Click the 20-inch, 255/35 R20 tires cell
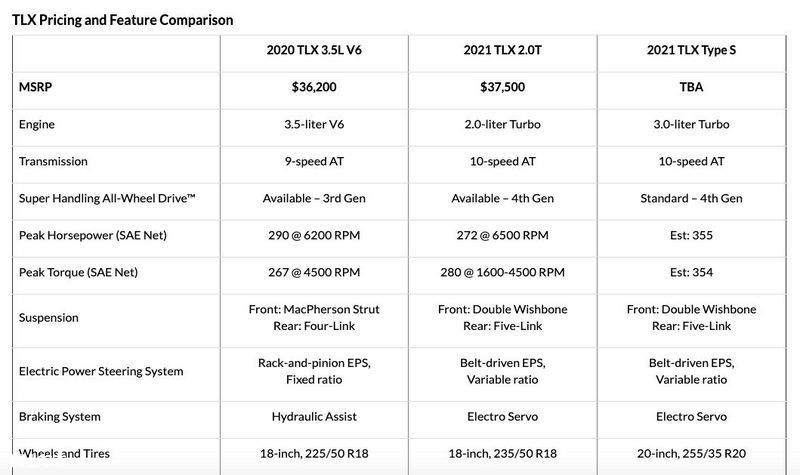This screenshot has width=800, height=475. click(691, 454)
